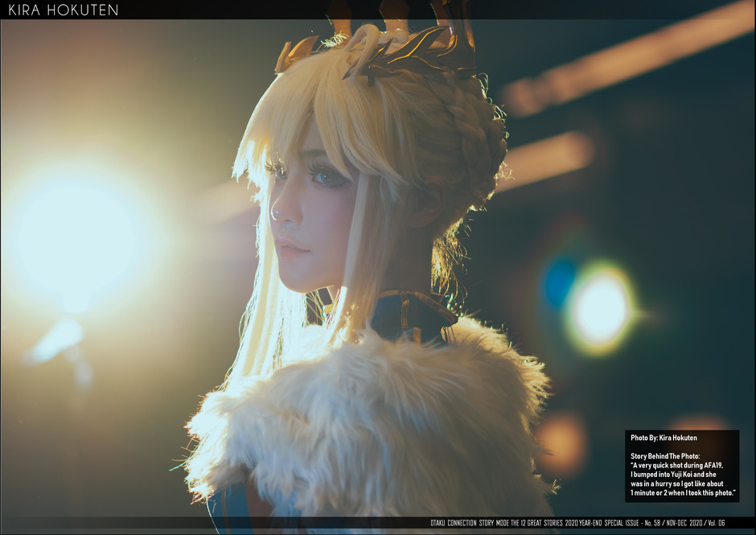Click the last caption line ending "took this photo"

[x=683, y=492]
